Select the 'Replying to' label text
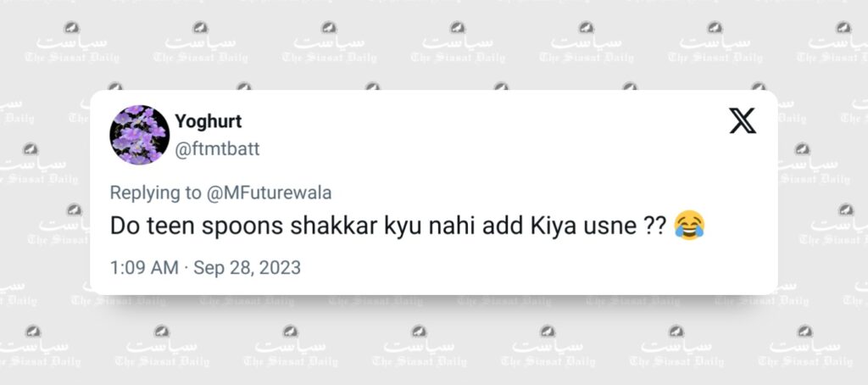868x385 pixels. pos(156,193)
